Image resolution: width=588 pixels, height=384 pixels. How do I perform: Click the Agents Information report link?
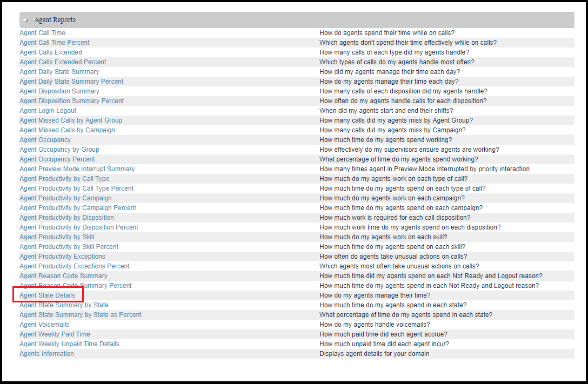tap(46, 354)
